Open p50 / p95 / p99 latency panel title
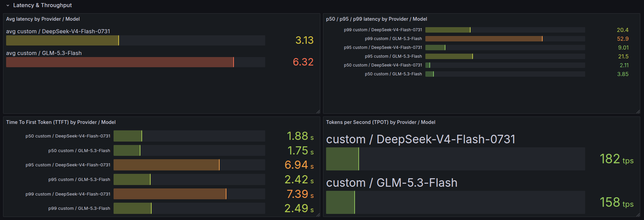 (x=376, y=19)
